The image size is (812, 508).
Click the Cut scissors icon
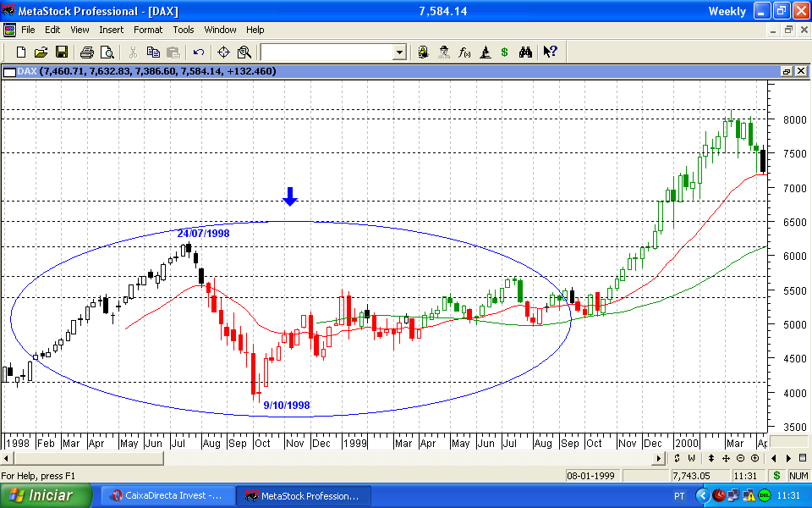coord(133,52)
